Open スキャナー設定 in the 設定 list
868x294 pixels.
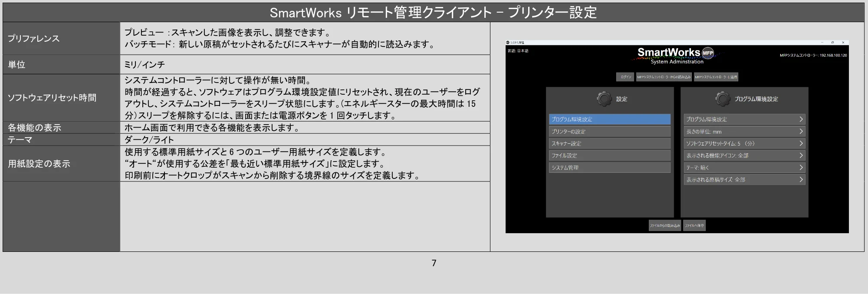[x=610, y=143]
